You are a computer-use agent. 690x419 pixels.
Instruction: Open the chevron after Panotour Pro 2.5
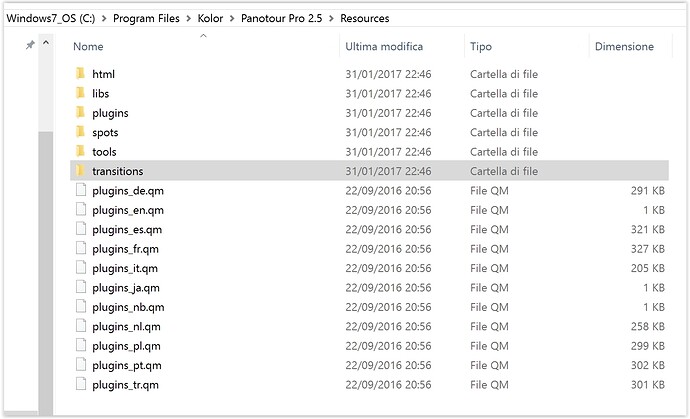pos(331,18)
